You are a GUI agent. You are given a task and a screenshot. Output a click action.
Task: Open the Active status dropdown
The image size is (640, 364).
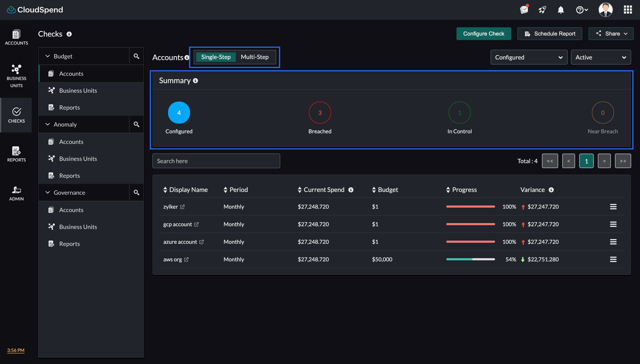tap(600, 57)
